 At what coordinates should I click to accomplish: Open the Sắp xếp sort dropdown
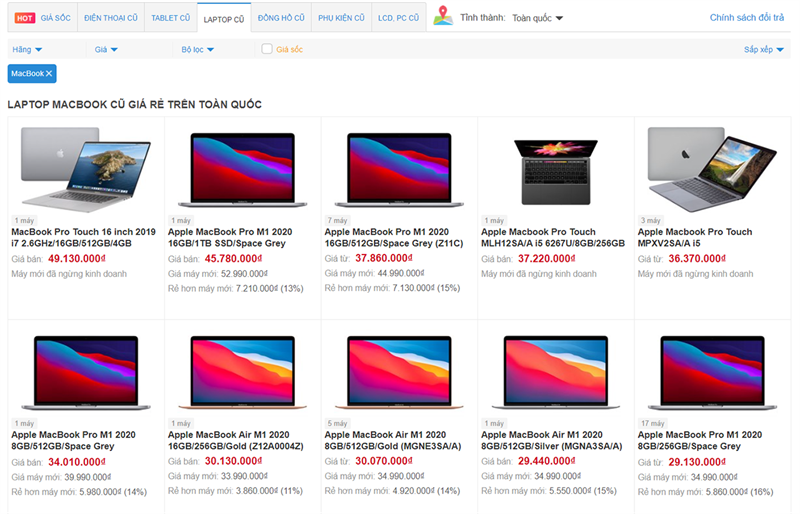pyautogui.click(x=763, y=50)
